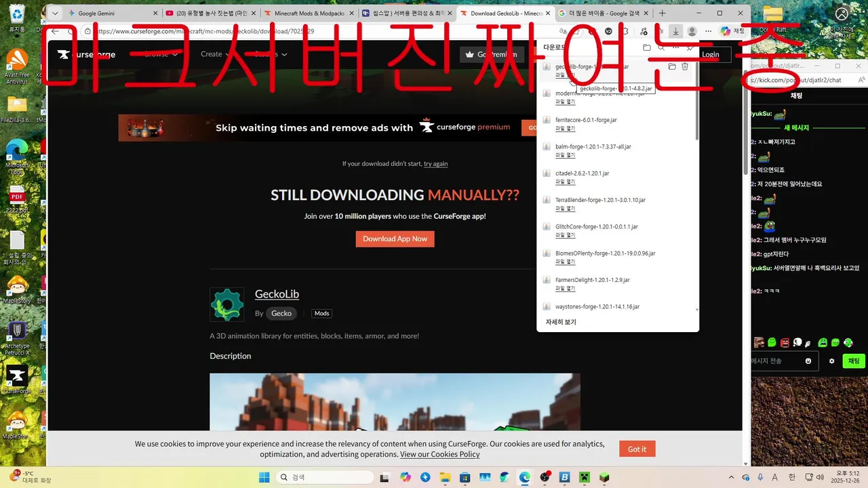Open weather widget on taskbar

[31, 476]
